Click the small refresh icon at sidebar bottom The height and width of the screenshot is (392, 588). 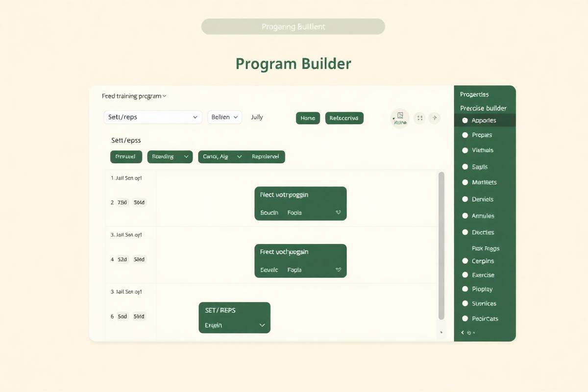[x=469, y=333]
